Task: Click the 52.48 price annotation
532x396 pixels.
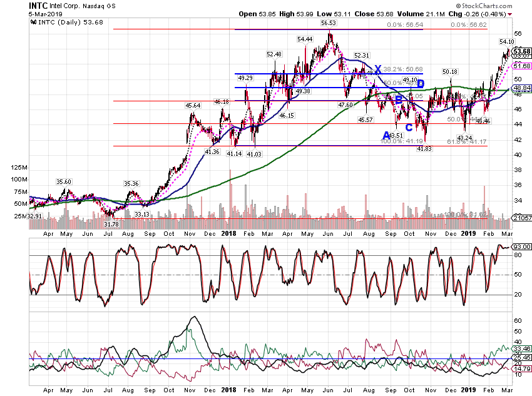Action: point(274,54)
